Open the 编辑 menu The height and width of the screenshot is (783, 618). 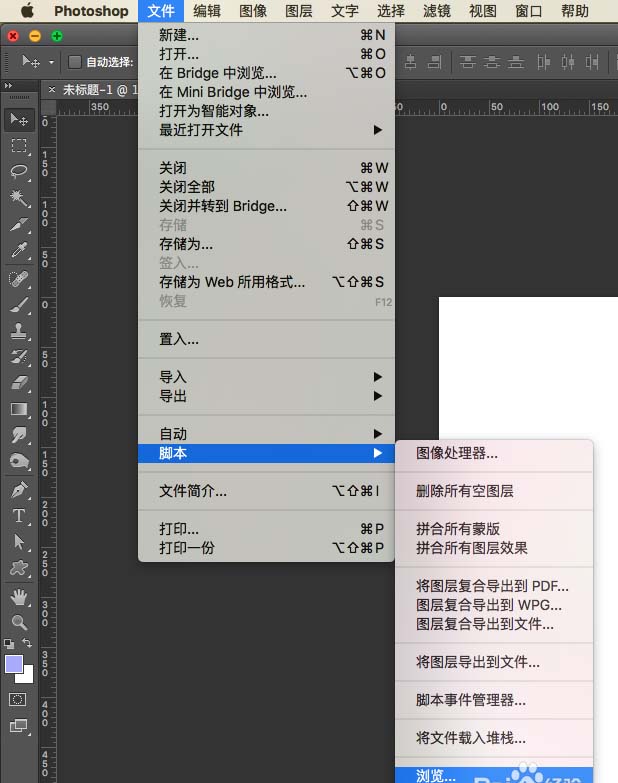207,11
